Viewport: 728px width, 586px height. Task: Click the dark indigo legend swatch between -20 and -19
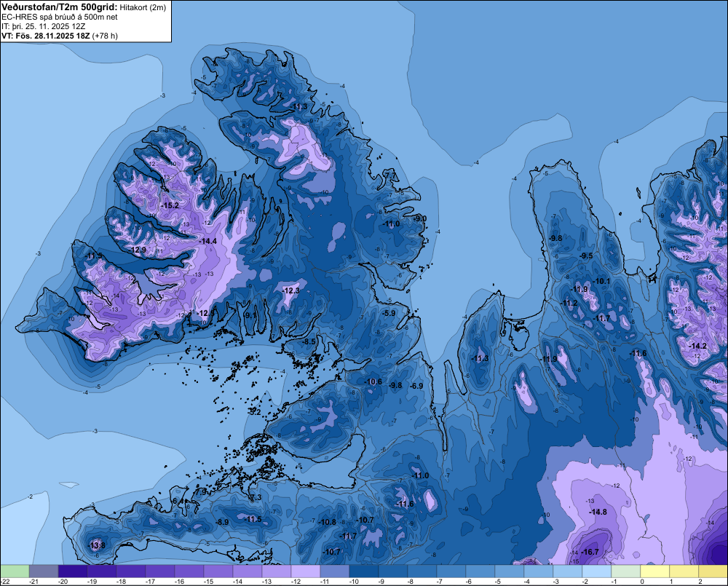tap(73, 571)
